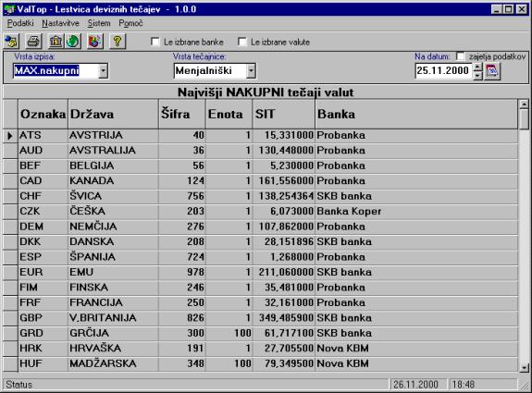The width and height of the screenshot is (532, 393).
Task: Click the green globe icon
Action: click(73, 42)
